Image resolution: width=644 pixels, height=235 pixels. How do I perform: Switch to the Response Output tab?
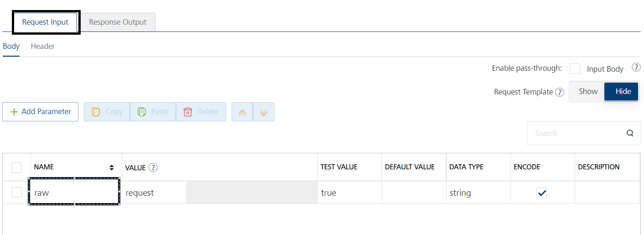(118, 22)
